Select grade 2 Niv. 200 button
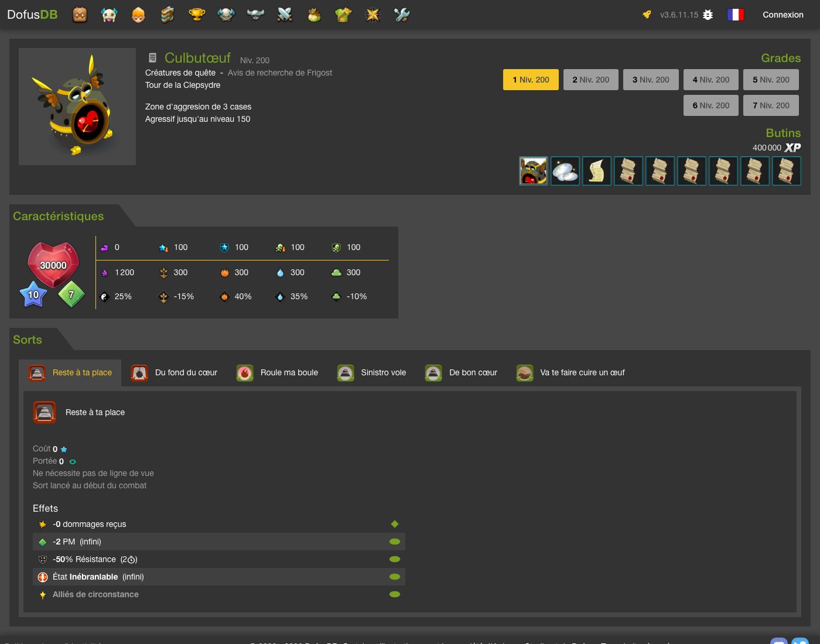820x644 pixels. (x=591, y=80)
